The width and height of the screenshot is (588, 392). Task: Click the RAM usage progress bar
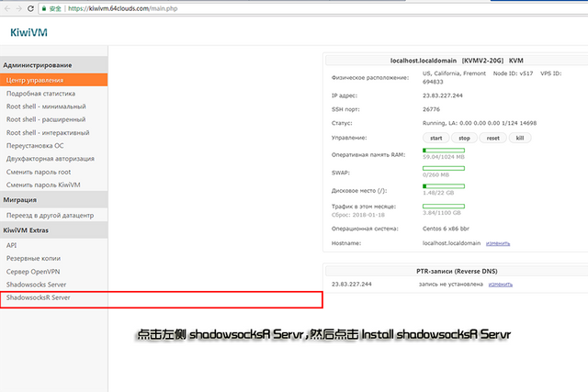coord(444,151)
